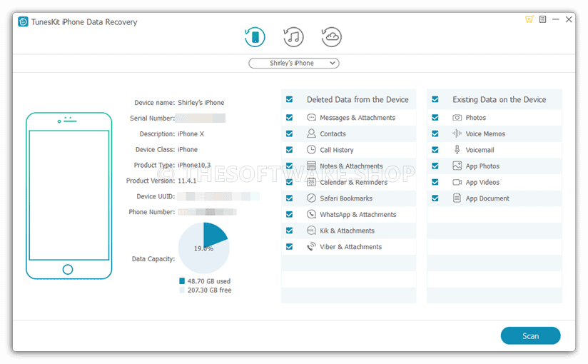Image resolution: width=588 pixels, height=364 pixels.
Task: Toggle the Photos checkbox
Action: point(435,118)
